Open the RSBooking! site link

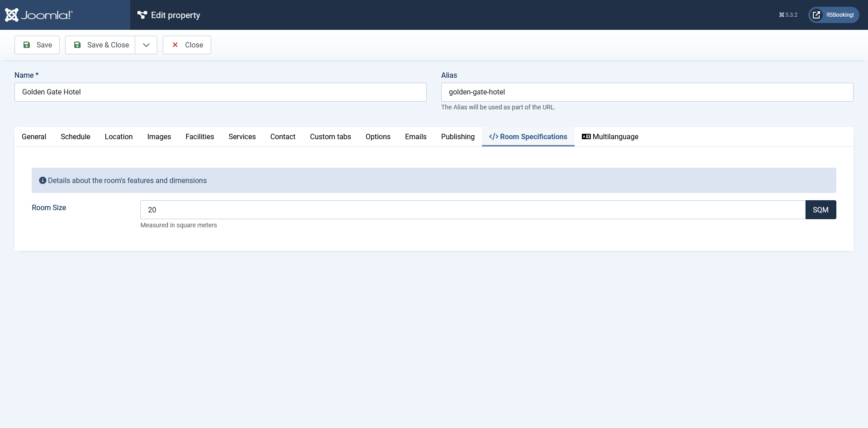834,15
